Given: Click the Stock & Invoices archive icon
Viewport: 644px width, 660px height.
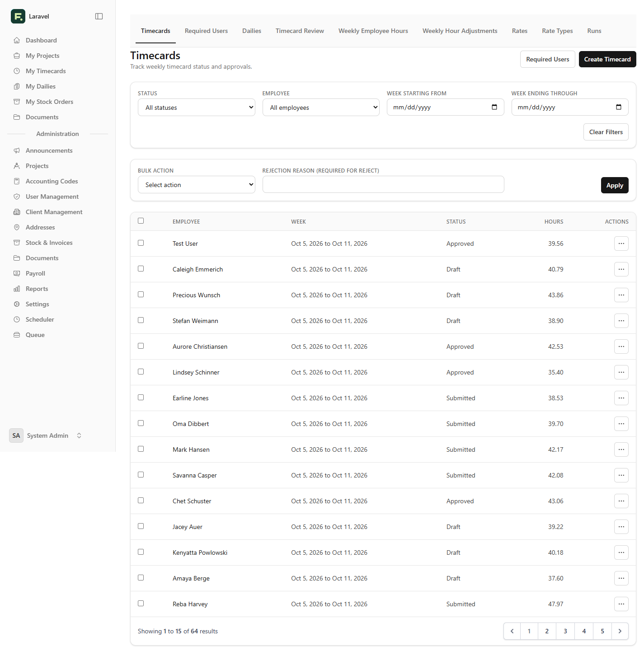Looking at the screenshot, I should point(17,243).
